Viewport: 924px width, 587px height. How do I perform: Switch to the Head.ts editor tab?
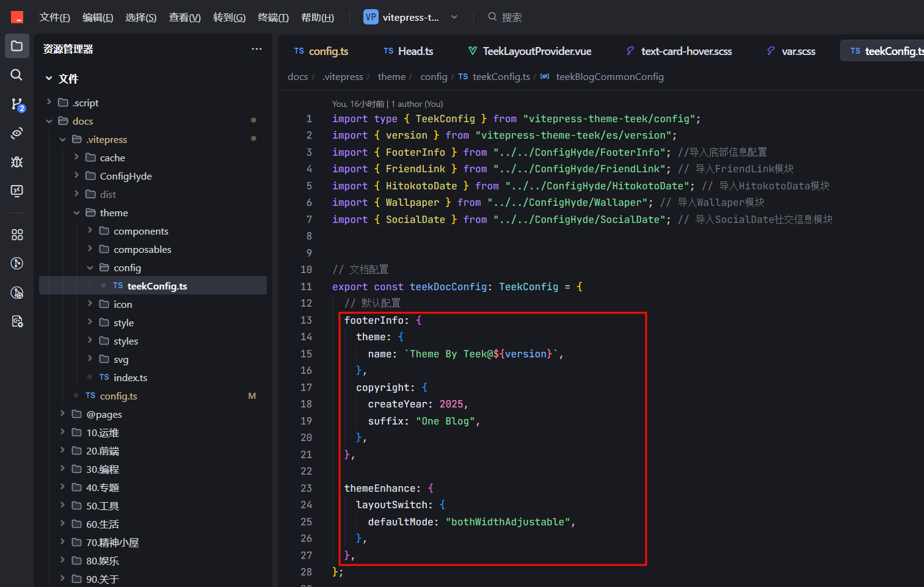409,51
